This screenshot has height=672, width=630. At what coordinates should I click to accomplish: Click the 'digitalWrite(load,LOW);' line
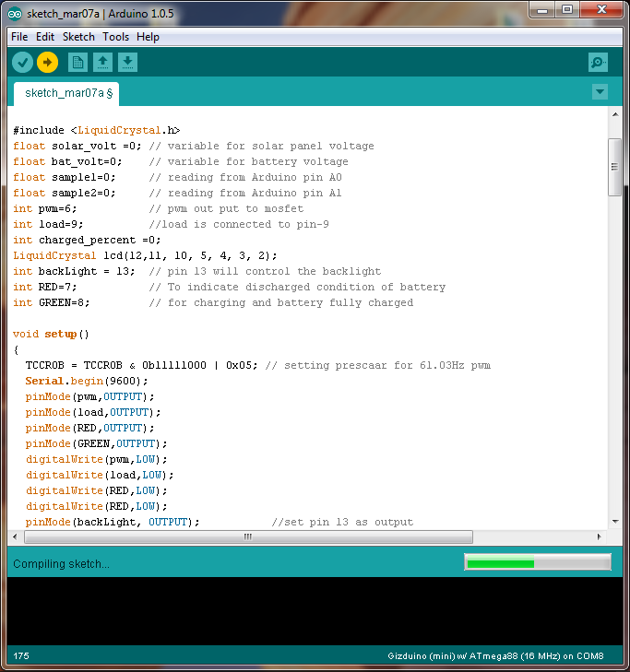(100, 475)
